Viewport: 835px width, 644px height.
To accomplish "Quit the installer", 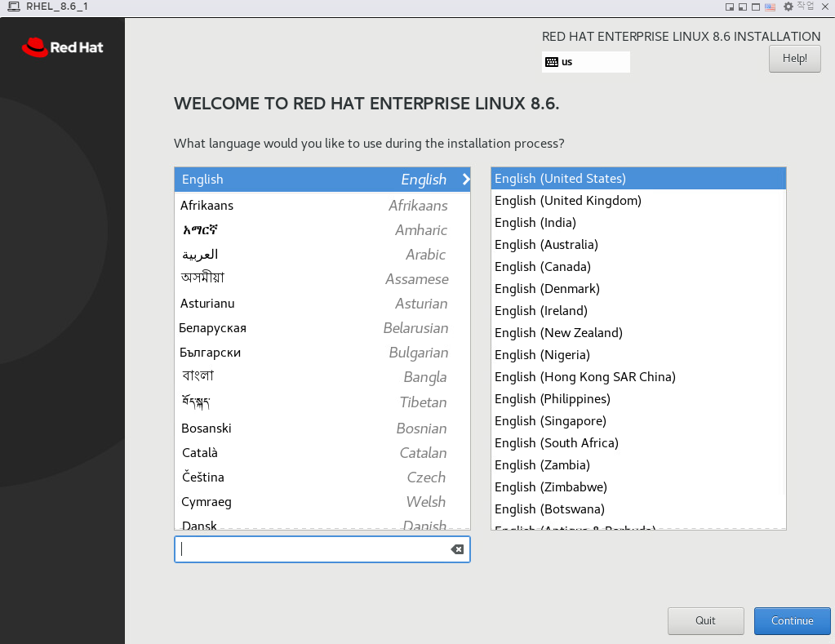I will pos(705,620).
